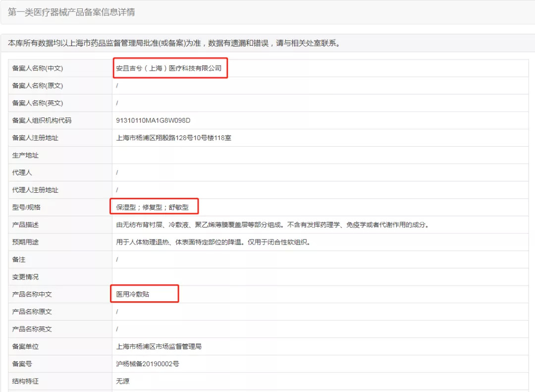Select the value 保湿型；修复型；舒敏型
This screenshot has width=535, height=392.
click(152, 207)
